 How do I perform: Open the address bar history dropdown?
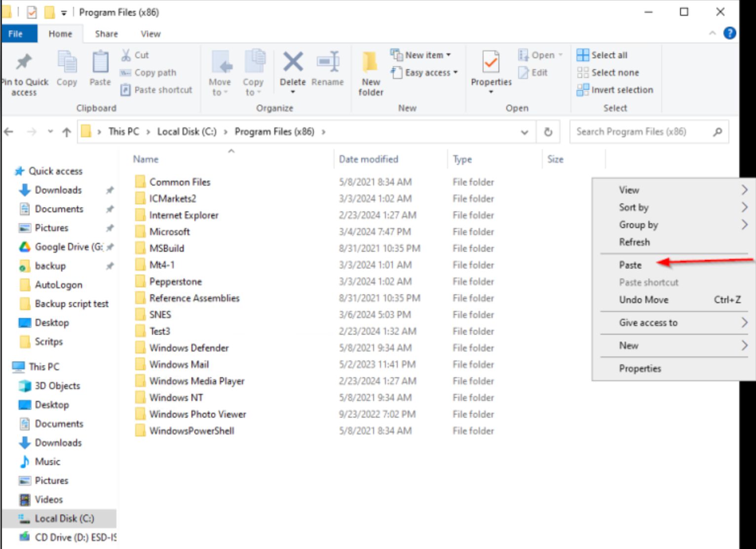(524, 132)
